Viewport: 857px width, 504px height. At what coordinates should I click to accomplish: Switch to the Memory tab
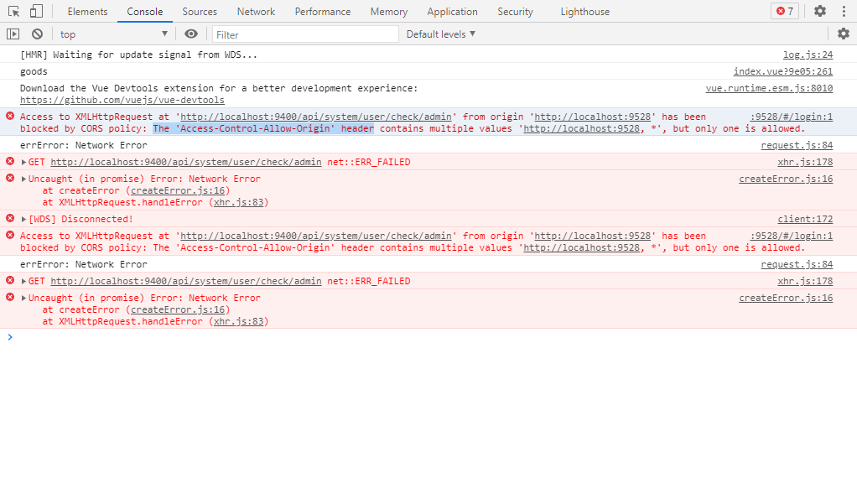[x=388, y=12]
